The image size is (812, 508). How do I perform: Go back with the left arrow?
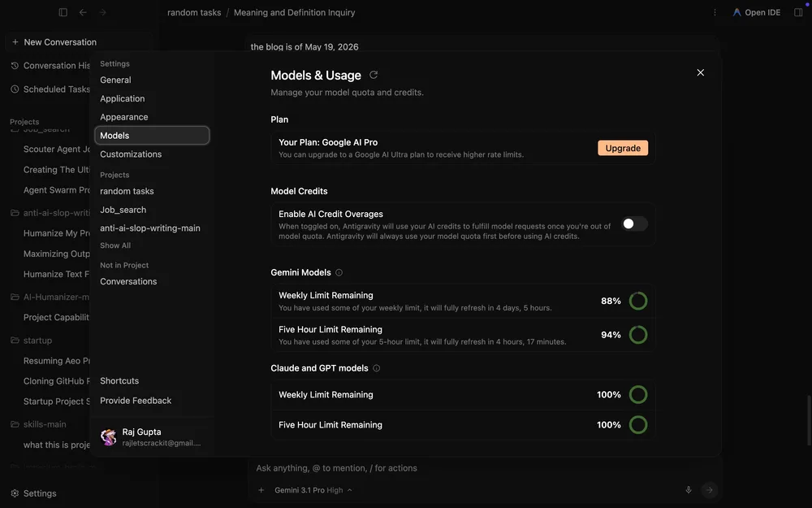point(83,12)
